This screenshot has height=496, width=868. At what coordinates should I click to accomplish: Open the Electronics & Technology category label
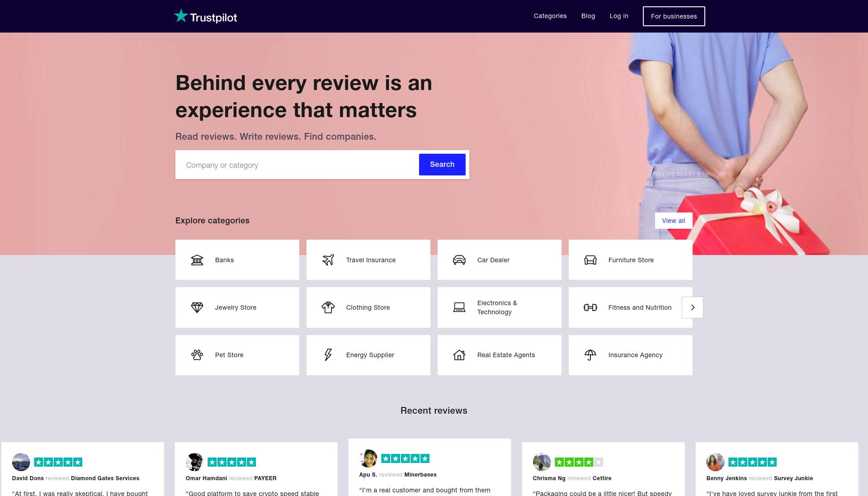(497, 307)
